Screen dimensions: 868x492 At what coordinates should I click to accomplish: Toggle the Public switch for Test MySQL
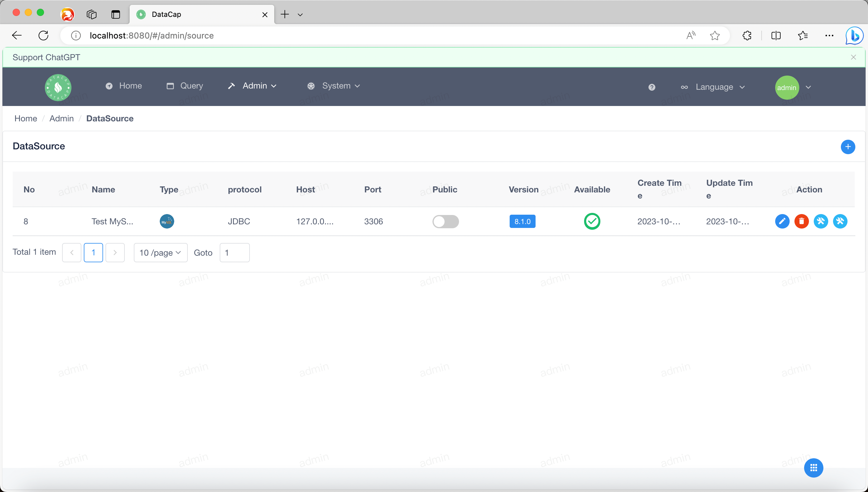(x=445, y=221)
